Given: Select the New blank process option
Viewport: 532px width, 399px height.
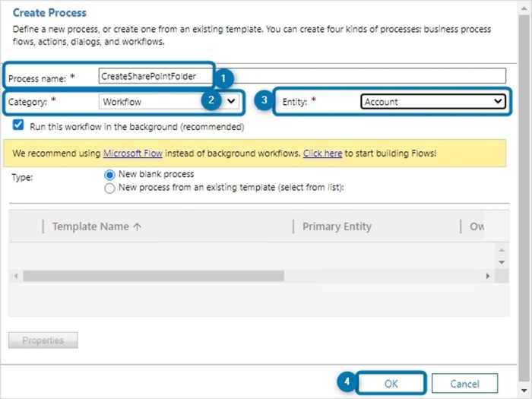Looking at the screenshot, I should point(110,175).
